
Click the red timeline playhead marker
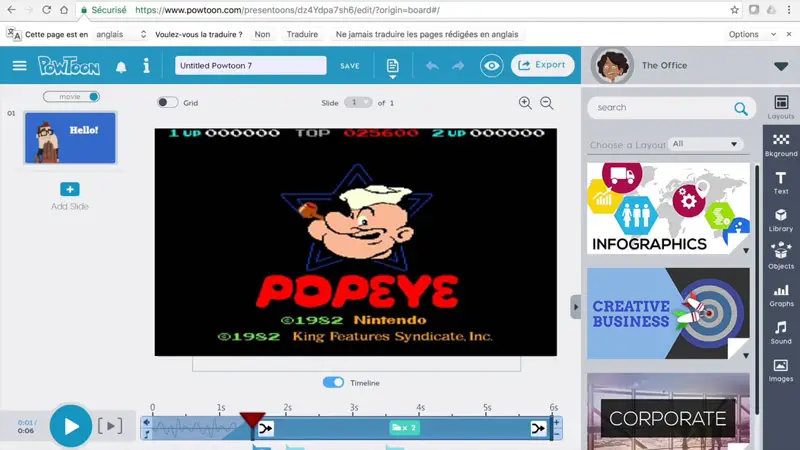(253, 420)
